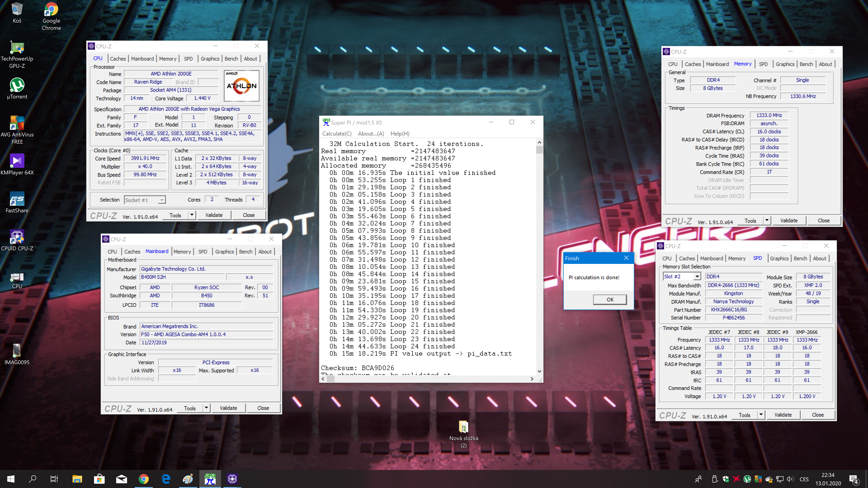The height and width of the screenshot is (488, 868).
Task: Open the Windows Start menu
Action: click(x=11, y=479)
